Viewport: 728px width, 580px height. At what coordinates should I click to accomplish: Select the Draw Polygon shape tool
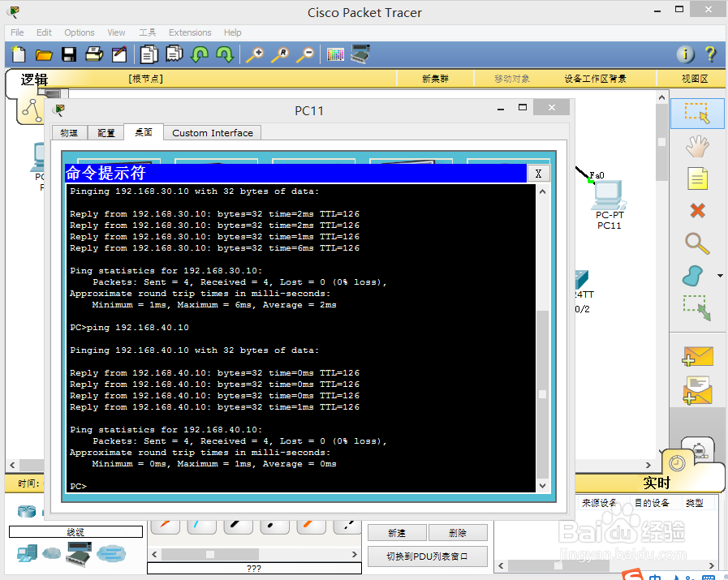click(693, 276)
